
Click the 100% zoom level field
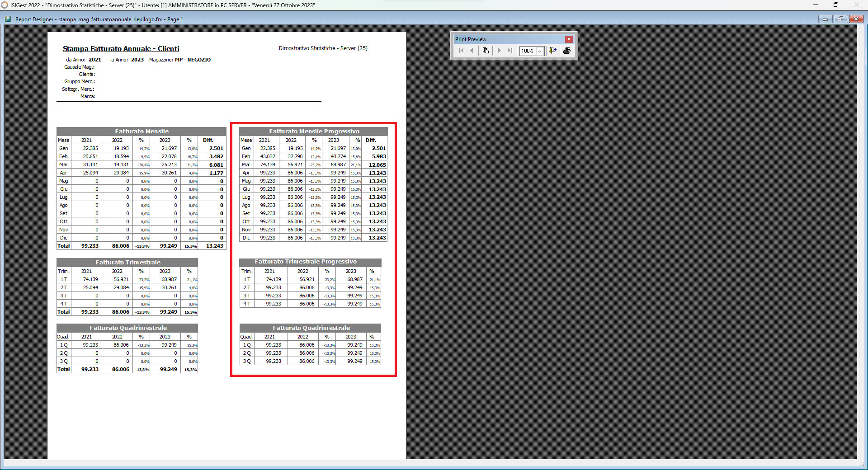point(527,51)
